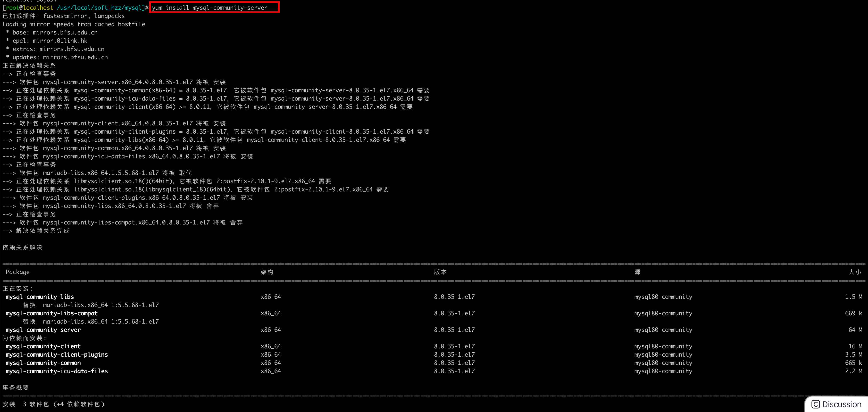Click the 版本 column header
868x412 pixels.
click(440, 272)
